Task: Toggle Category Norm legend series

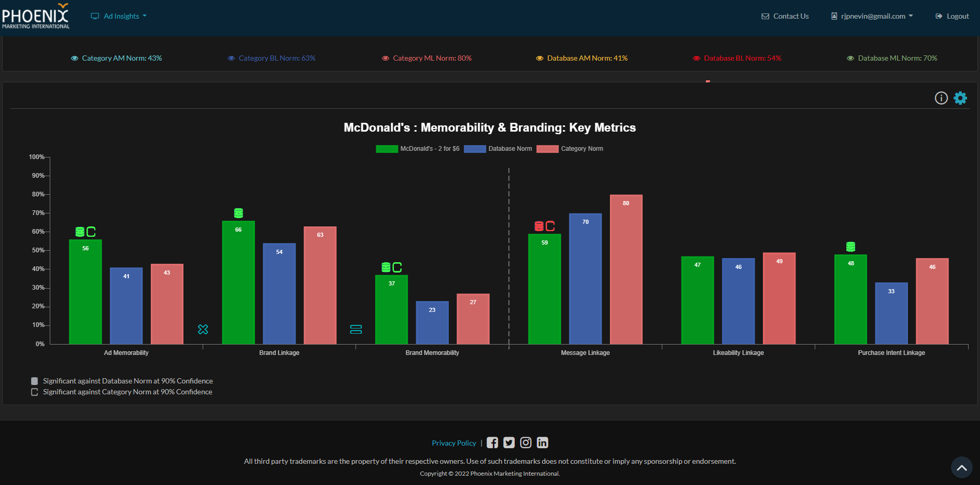Action: click(x=570, y=149)
